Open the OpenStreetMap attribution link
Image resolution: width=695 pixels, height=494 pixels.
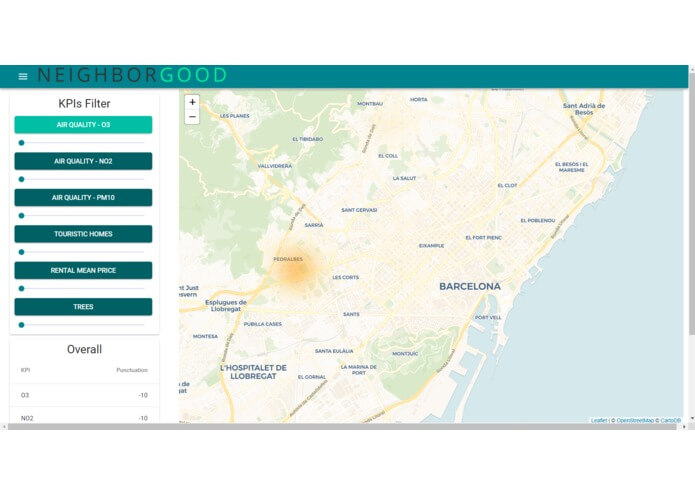635,420
